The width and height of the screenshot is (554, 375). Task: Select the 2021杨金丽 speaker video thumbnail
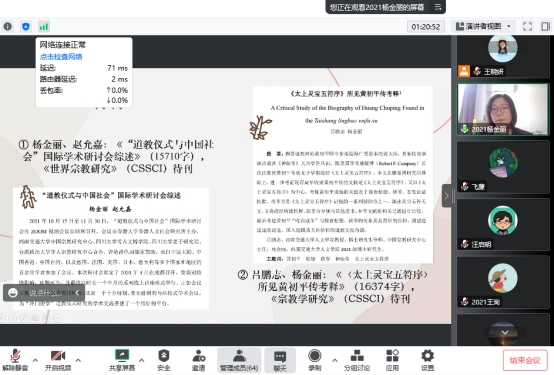pyautogui.click(x=503, y=110)
